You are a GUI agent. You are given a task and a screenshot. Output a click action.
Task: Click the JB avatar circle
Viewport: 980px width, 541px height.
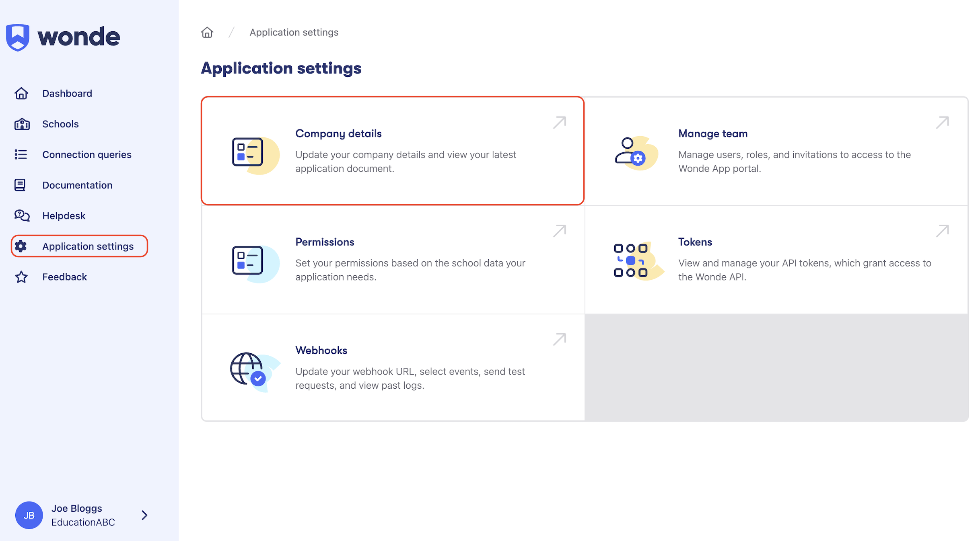coord(29,515)
